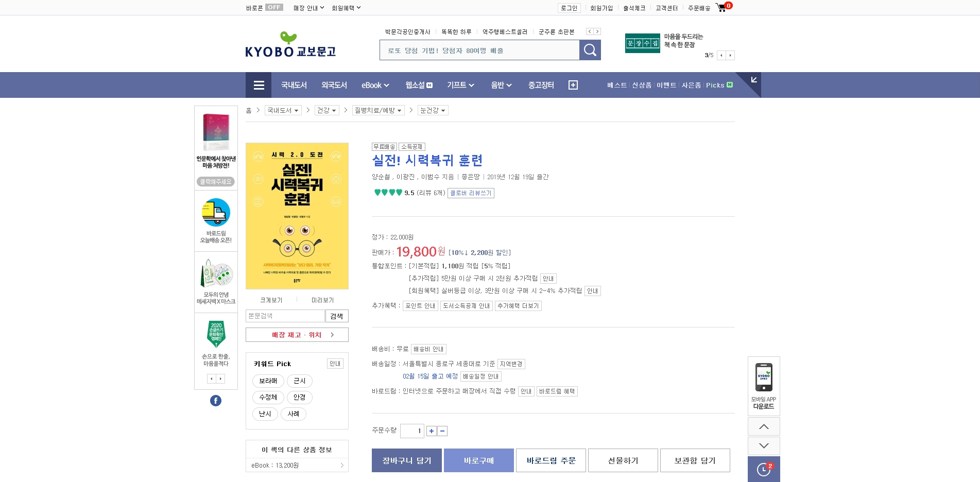Open the 건강 breadcrumb dropdown
The image size is (980, 482).
coord(326,110)
